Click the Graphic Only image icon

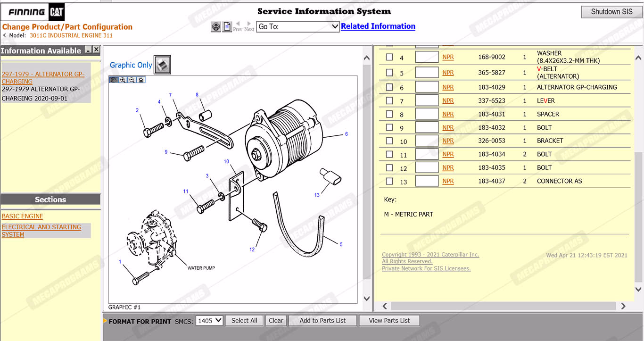pyautogui.click(x=162, y=65)
